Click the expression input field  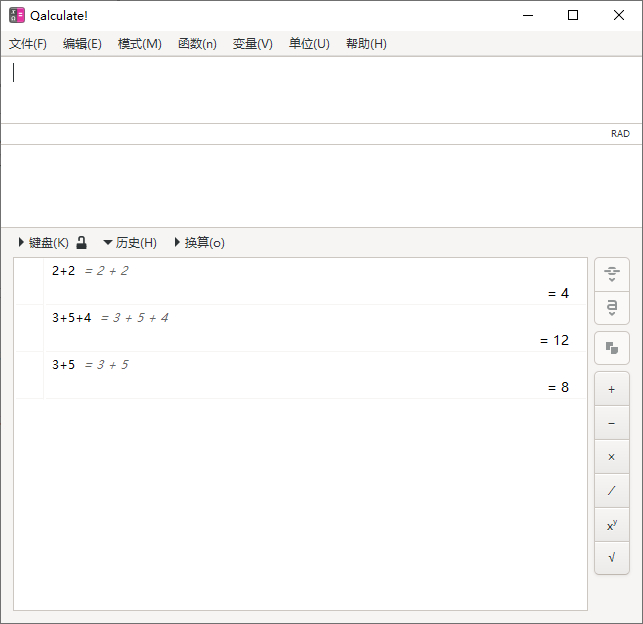322,90
